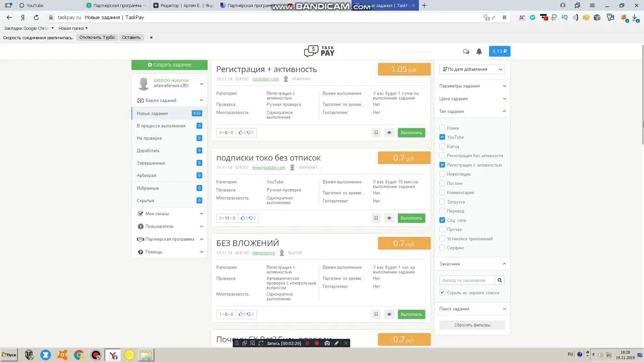Viewport: 644px width, 362px height.
Task: Click the Фильтр по заказчикам input field
Action: (x=467, y=280)
